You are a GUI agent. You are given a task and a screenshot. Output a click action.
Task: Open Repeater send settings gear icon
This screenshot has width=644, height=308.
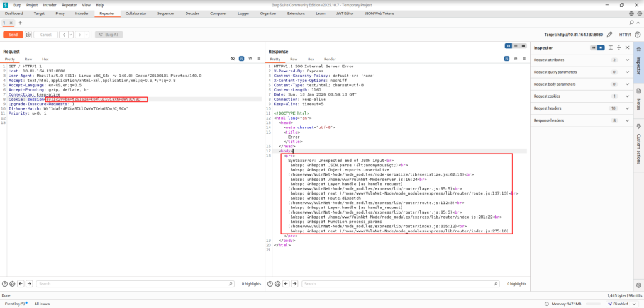[28, 35]
